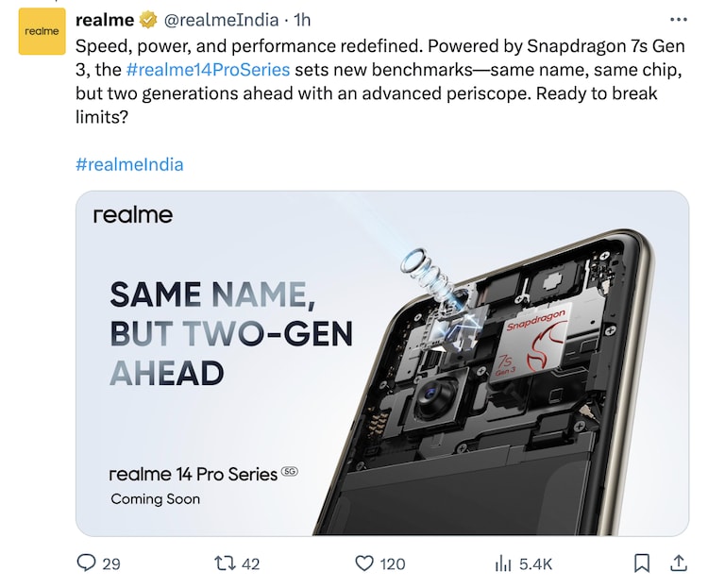Click the 120 likes count

pyautogui.click(x=392, y=564)
